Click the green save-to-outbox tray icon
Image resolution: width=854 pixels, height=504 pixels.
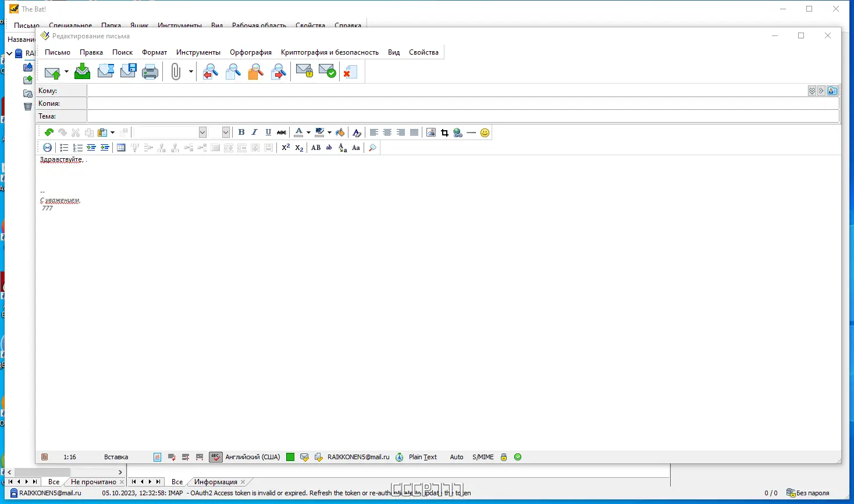tap(83, 72)
